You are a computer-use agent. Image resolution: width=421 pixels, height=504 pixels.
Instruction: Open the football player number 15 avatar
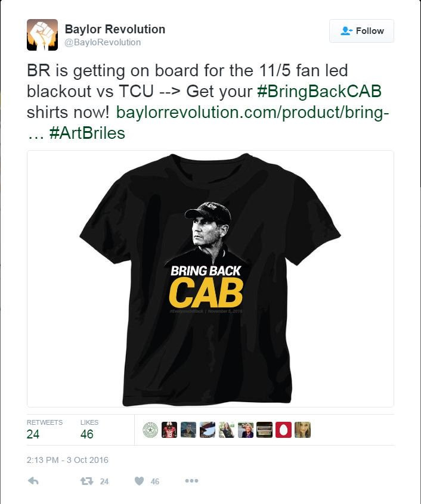coord(169,430)
